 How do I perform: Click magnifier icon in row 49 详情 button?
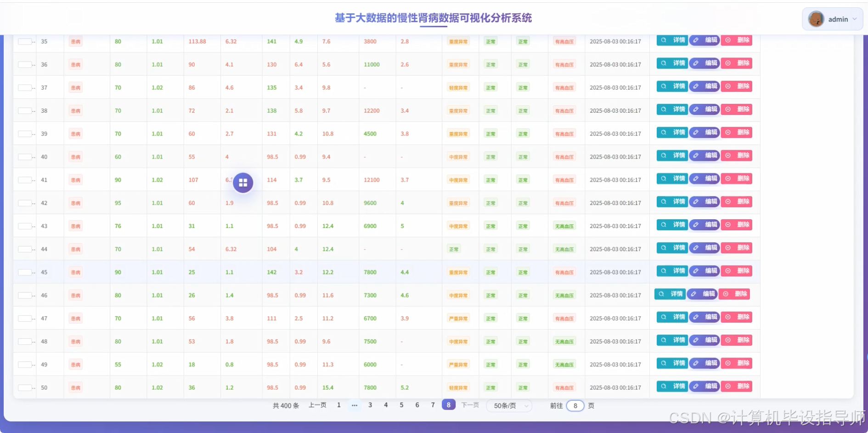click(664, 363)
